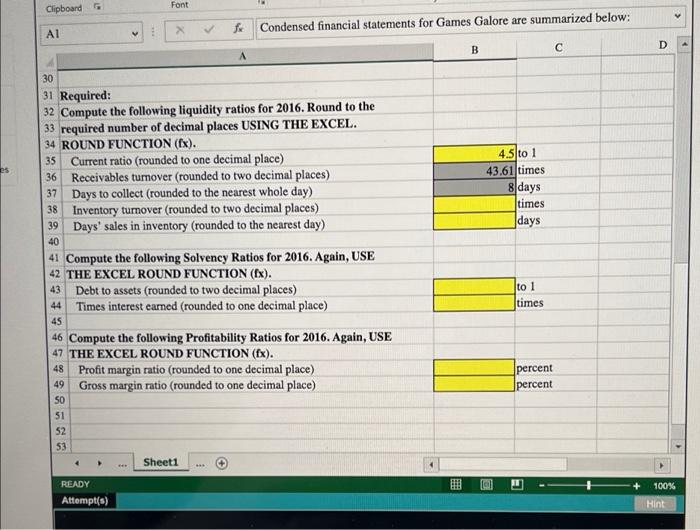700x530 pixels.
Task: Click the Cancel X icon in formula bar
Action: pos(180,30)
